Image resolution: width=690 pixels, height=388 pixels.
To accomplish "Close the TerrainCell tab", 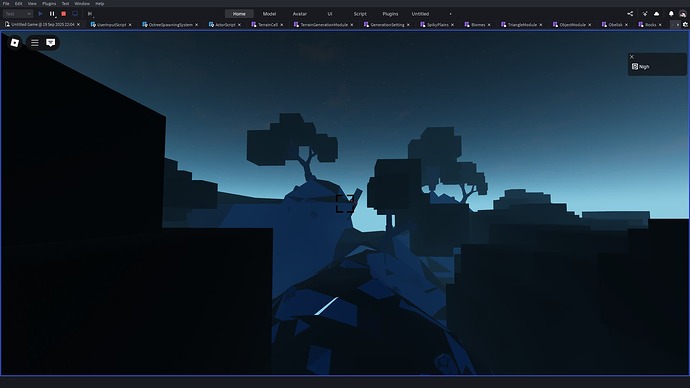I will click(282, 25).
